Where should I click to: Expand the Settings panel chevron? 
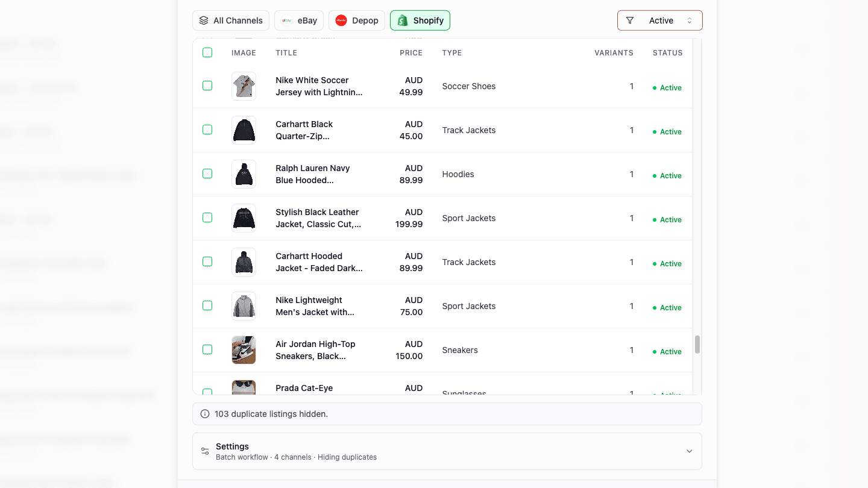pos(690,451)
